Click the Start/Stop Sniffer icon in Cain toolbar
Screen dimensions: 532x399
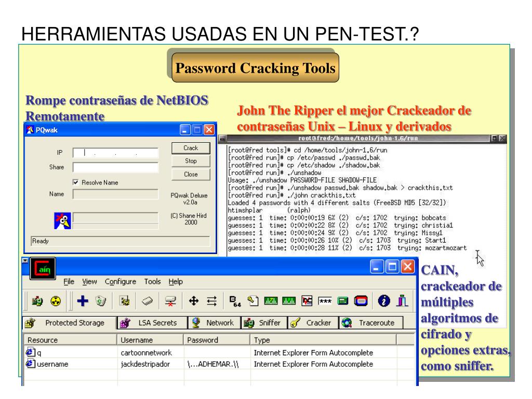click(37, 301)
